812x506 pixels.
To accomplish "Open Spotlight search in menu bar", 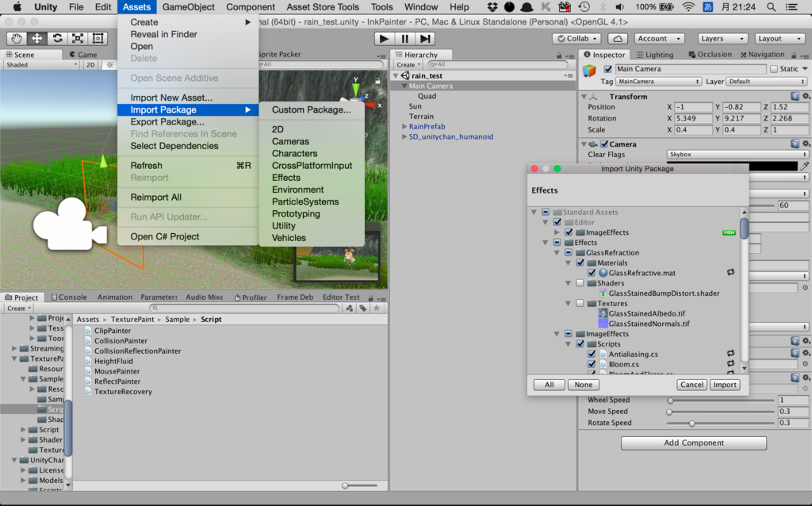I will [x=771, y=7].
